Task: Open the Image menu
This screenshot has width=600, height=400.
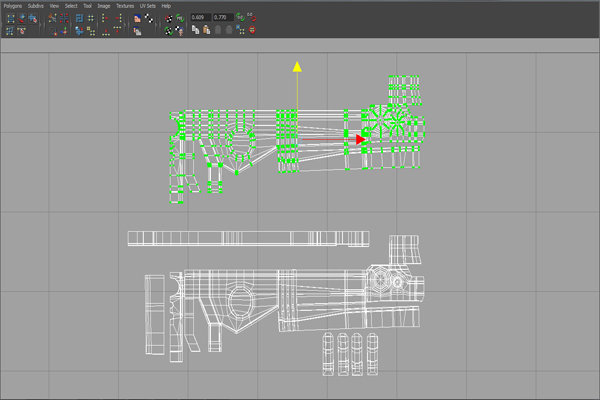Action: 104,6
